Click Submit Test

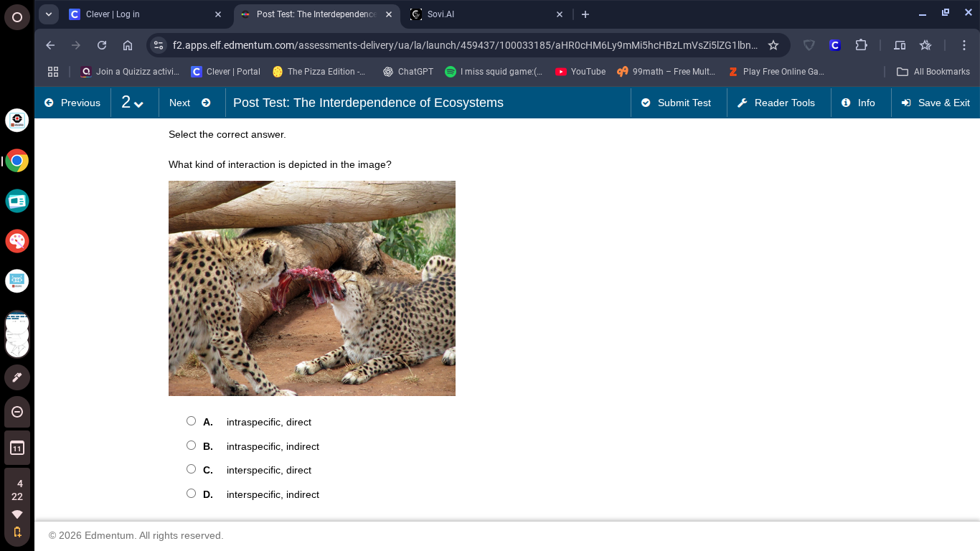pyautogui.click(x=677, y=103)
